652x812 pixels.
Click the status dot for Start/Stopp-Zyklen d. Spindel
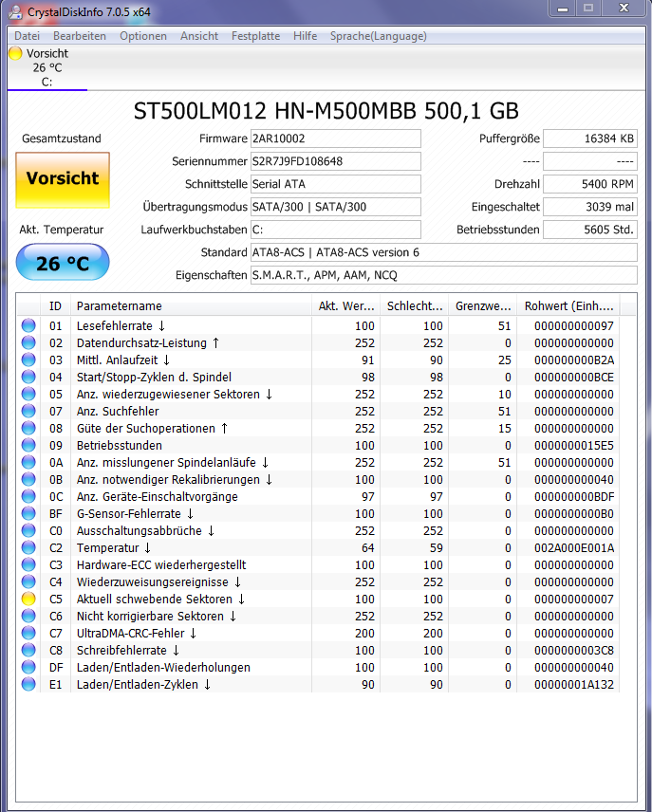click(28, 377)
